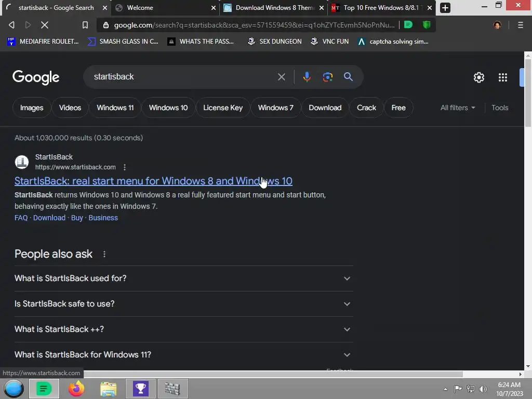Click the Action Center flag icon
The image size is (532, 399).
click(x=458, y=389)
